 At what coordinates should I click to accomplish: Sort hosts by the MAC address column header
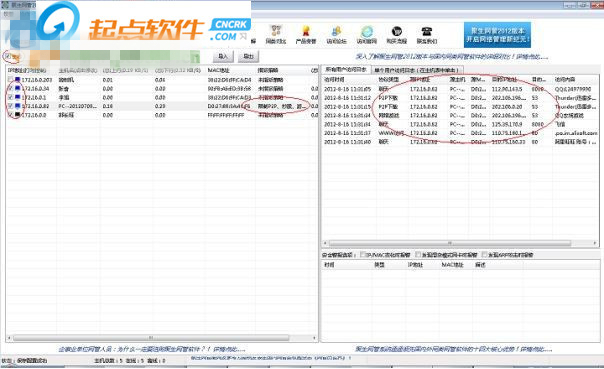pyautogui.click(x=230, y=70)
